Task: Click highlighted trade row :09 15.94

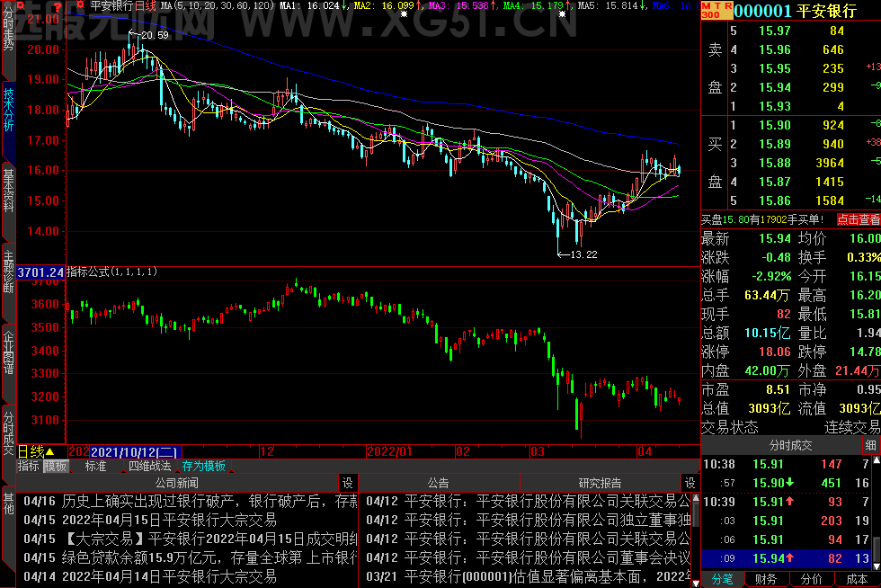Action: [x=787, y=558]
